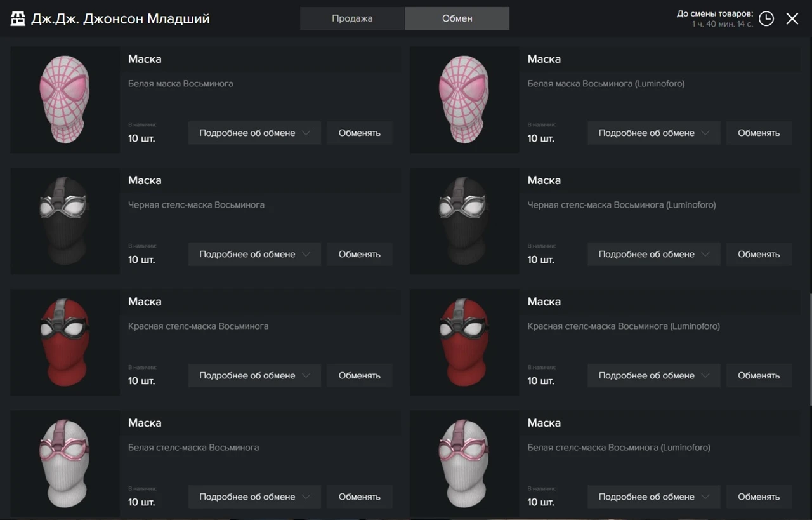The image size is (812, 520).
Task: Click the clock icon for item rotation timer
Action: tap(766, 18)
